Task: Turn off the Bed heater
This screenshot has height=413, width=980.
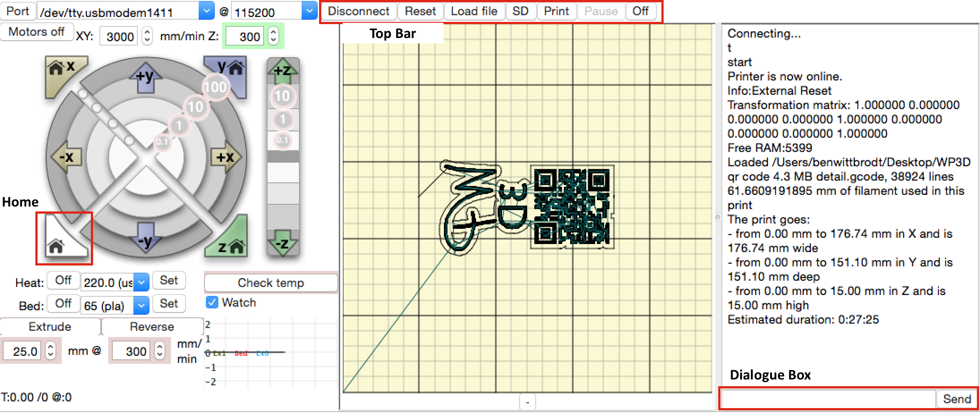Action: 63,304
